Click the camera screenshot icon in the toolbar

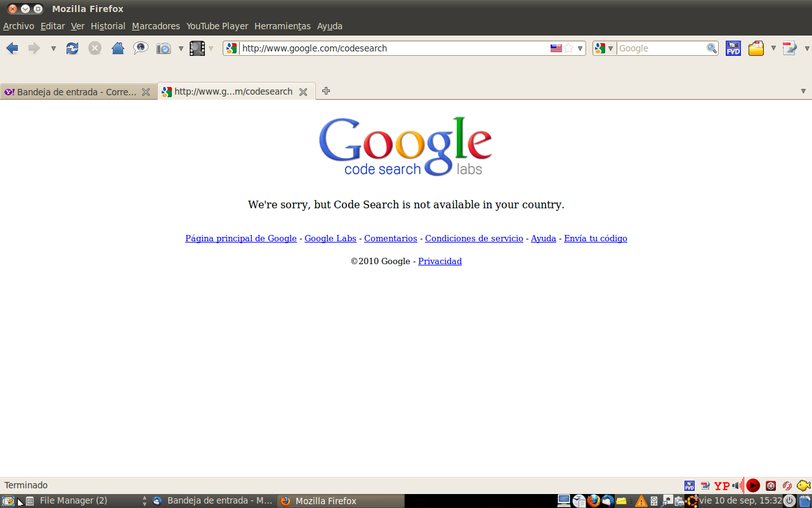[x=164, y=48]
